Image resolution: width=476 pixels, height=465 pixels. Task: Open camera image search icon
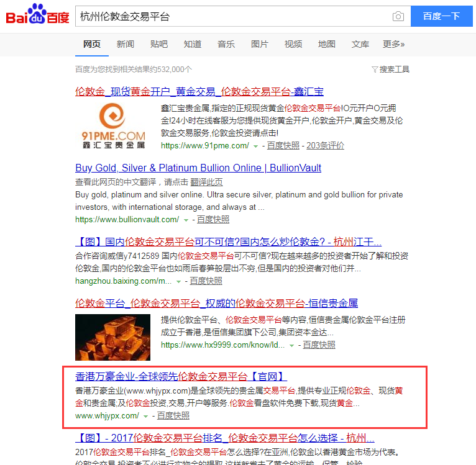coord(398,16)
